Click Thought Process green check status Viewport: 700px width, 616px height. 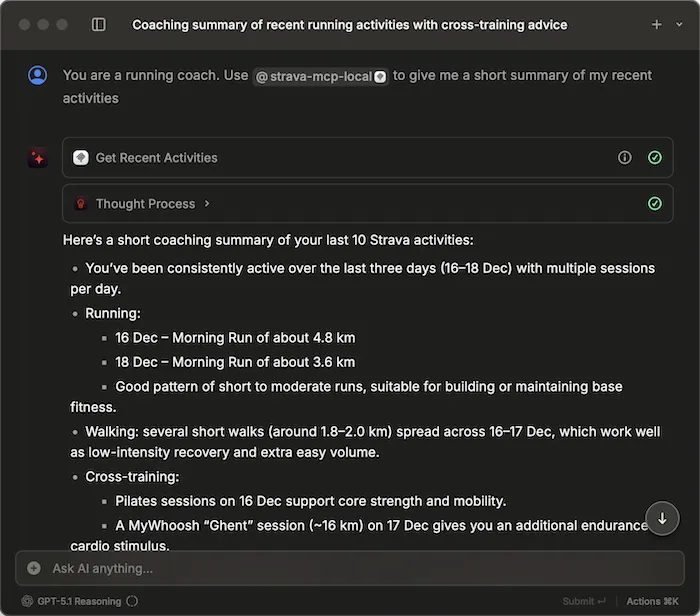654,204
